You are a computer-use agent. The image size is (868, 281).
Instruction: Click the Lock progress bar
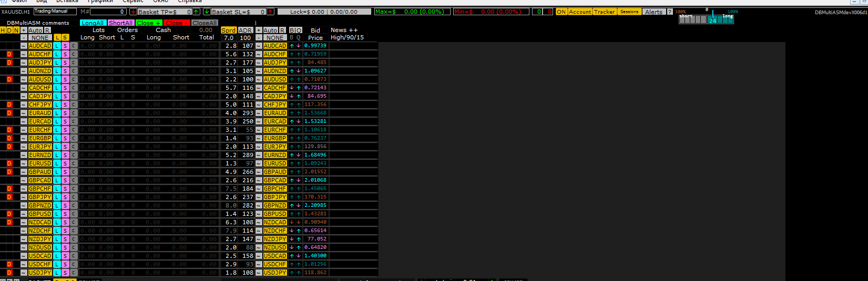324,12
